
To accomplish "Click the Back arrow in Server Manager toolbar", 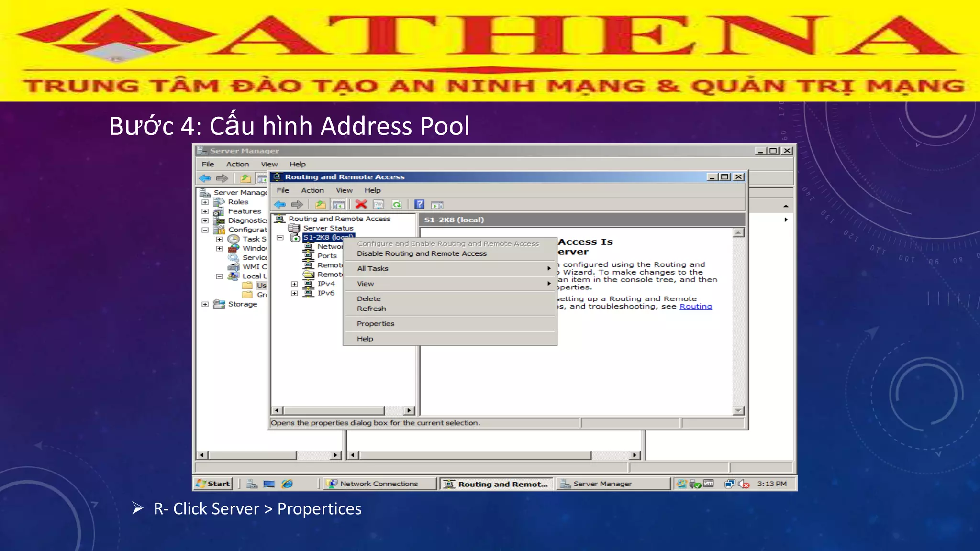I will click(205, 178).
